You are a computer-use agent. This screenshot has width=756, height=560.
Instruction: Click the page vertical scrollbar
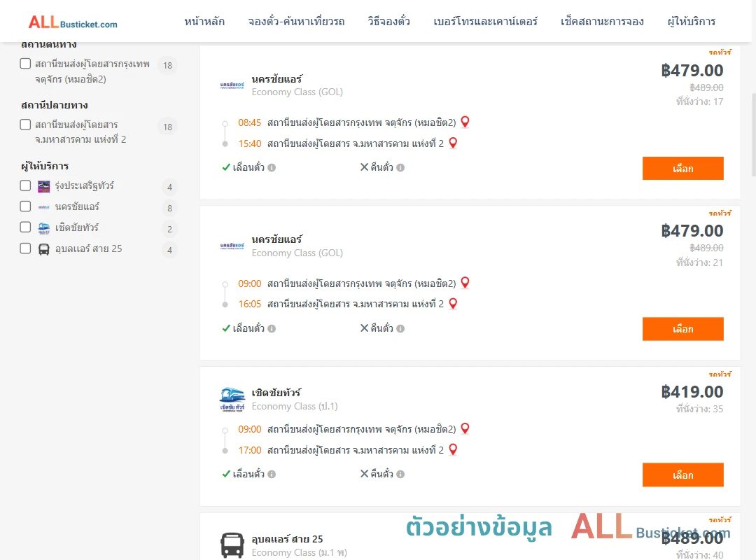pyautogui.click(x=754, y=135)
